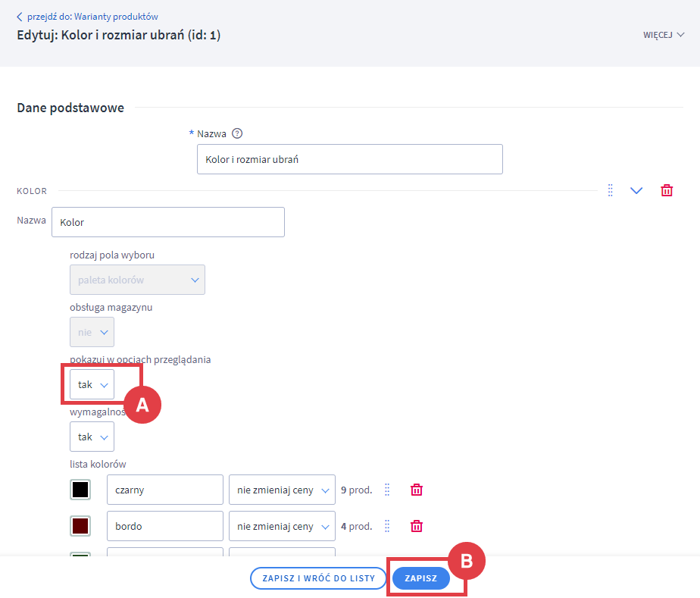Open the price change dropdown for bordo
The image size is (700, 598).
[x=282, y=526]
